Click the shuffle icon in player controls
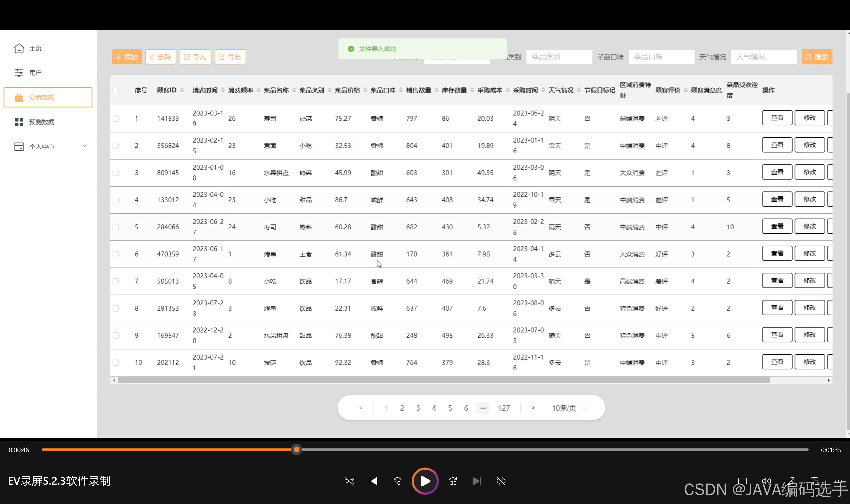Image resolution: width=850 pixels, height=504 pixels. [x=349, y=481]
